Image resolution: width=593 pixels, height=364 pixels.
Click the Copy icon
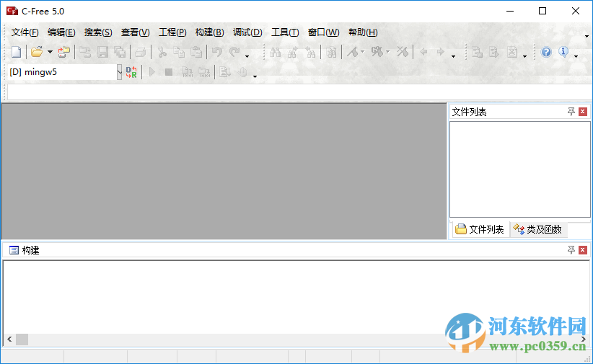[179, 52]
